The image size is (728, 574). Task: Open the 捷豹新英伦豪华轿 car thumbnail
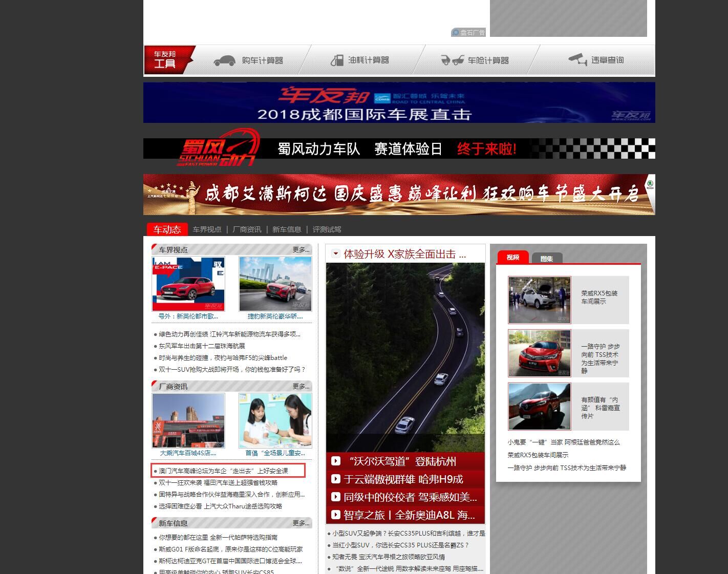(x=275, y=284)
